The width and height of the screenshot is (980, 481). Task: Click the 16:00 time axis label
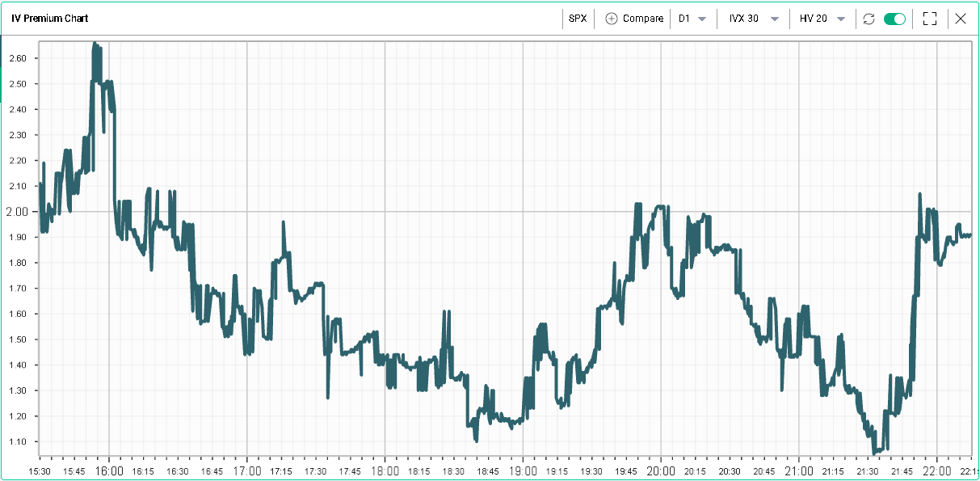pyautogui.click(x=109, y=470)
